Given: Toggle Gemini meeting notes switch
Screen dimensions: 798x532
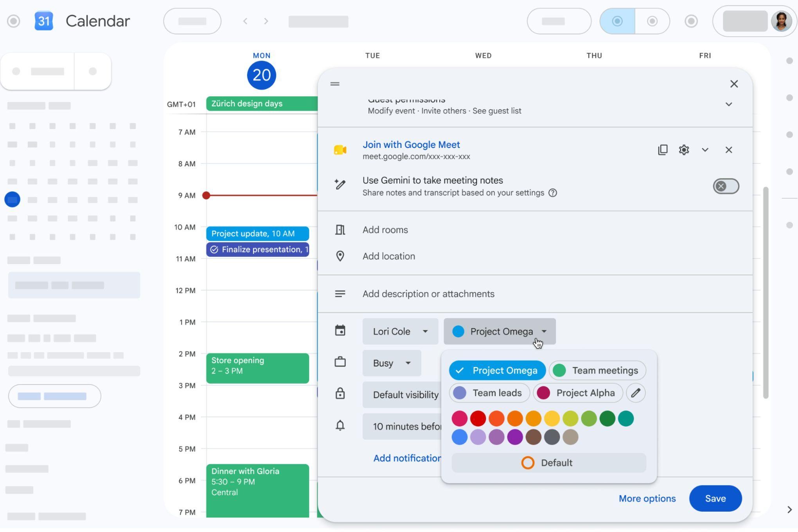Looking at the screenshot, I should coord(726,186).
